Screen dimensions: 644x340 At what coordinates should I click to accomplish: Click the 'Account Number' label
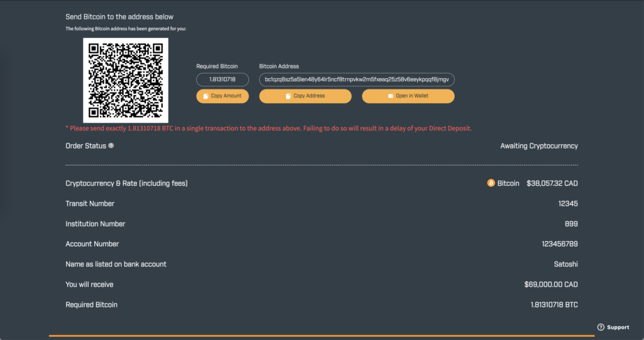pyautogui.click(x=92, y=244)
